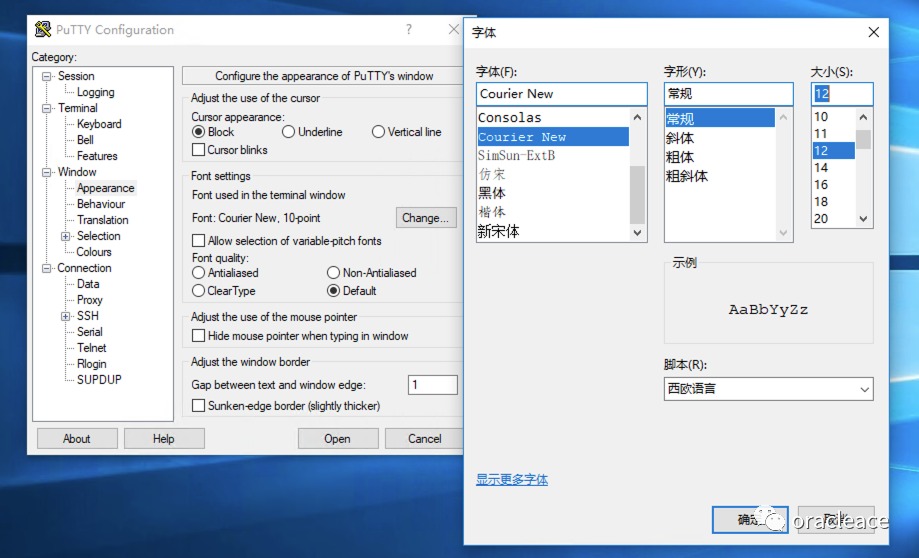Viewport: 919px width, 558px height.
Task: Collapse the Session tree node
Action: pyautogui.click(x=46, y=76)
